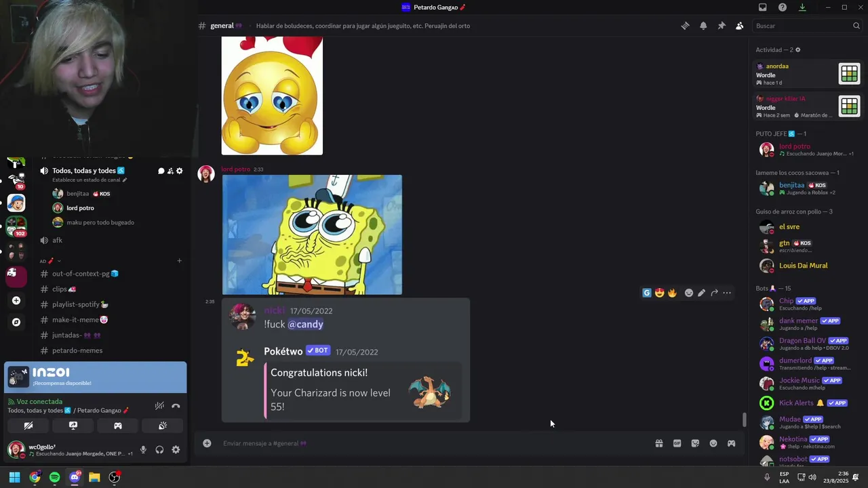Toggle noise suppression icon
Viewport: 868px width, 488px height.
pos(159,406)
